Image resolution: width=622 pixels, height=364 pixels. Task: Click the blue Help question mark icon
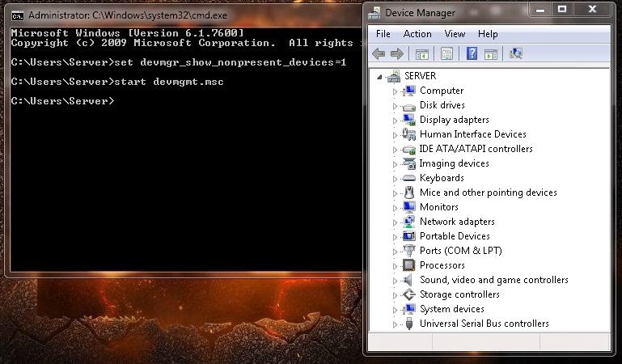(472, 53)
